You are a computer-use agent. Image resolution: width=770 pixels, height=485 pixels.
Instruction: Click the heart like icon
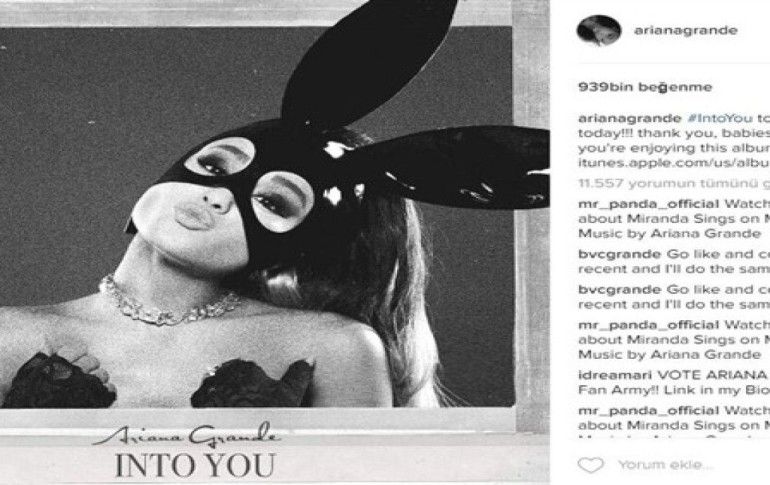pos(590,464)
